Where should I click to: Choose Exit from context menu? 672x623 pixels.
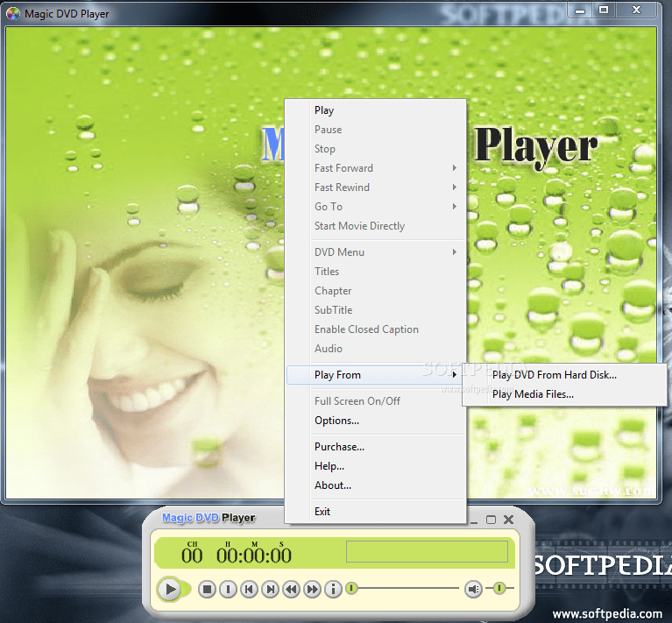pos(376,511)
